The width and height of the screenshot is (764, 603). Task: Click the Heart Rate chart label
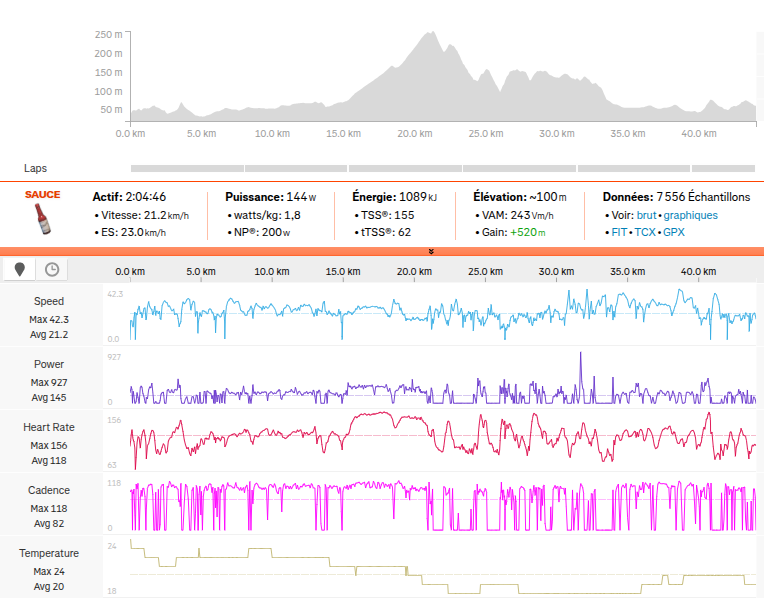49,427
